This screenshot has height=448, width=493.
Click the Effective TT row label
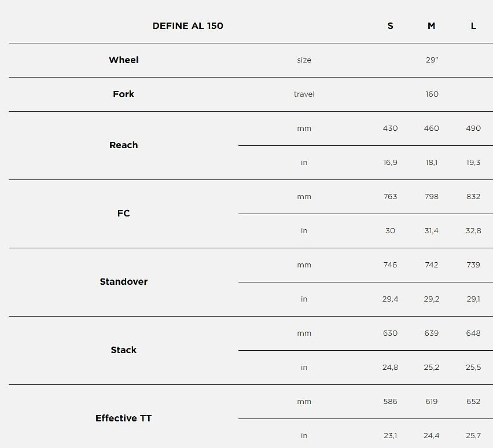coord(123,418)
